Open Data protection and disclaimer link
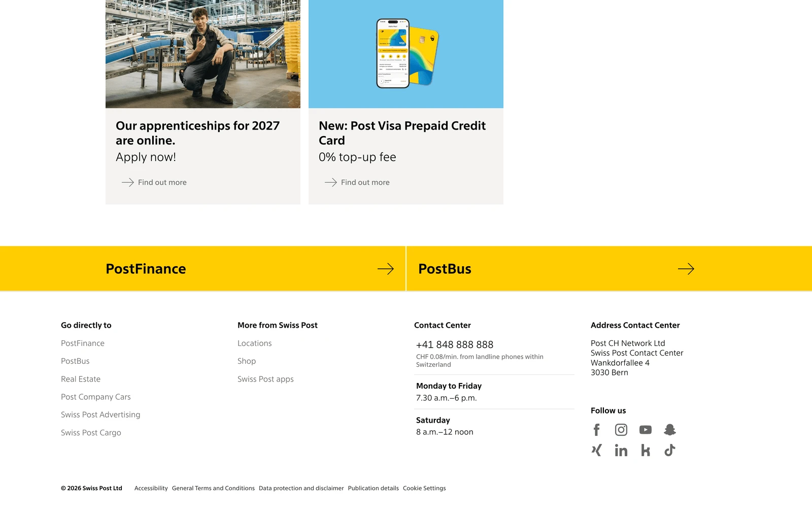The height and width of the screenshot is (508, 812). (x=301, y=488)
